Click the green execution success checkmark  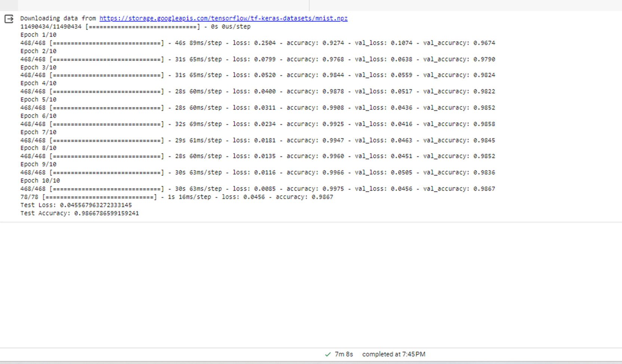coord(328,354)
